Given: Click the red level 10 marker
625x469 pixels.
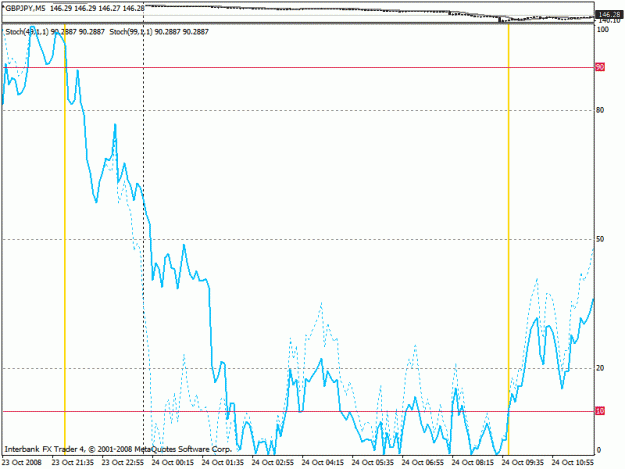Looking at the screenshot, I should tap(600, 411).
